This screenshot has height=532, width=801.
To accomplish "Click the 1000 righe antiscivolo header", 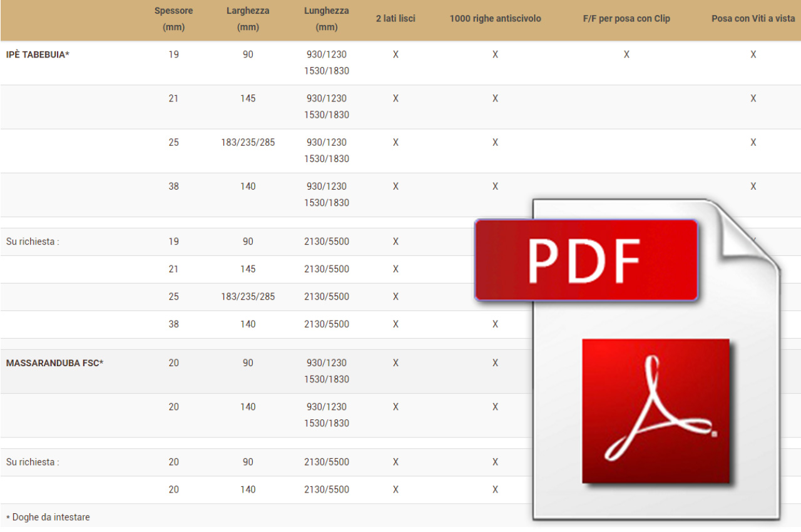I will point(495,19).
